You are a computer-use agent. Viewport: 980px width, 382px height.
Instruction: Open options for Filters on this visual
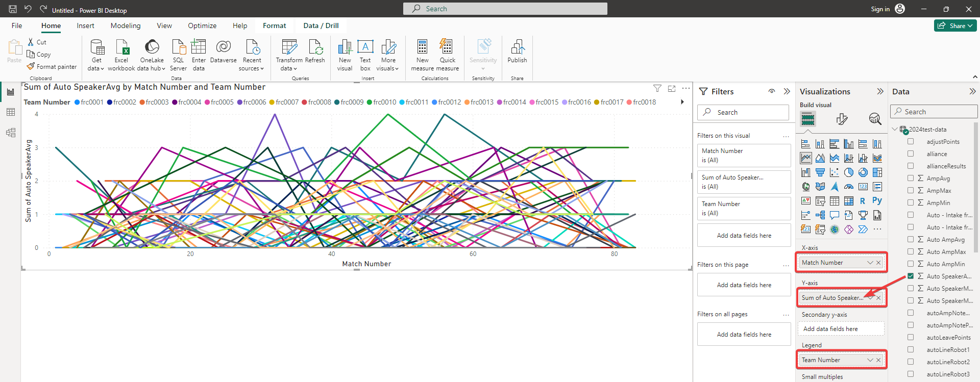pos(786,136)
